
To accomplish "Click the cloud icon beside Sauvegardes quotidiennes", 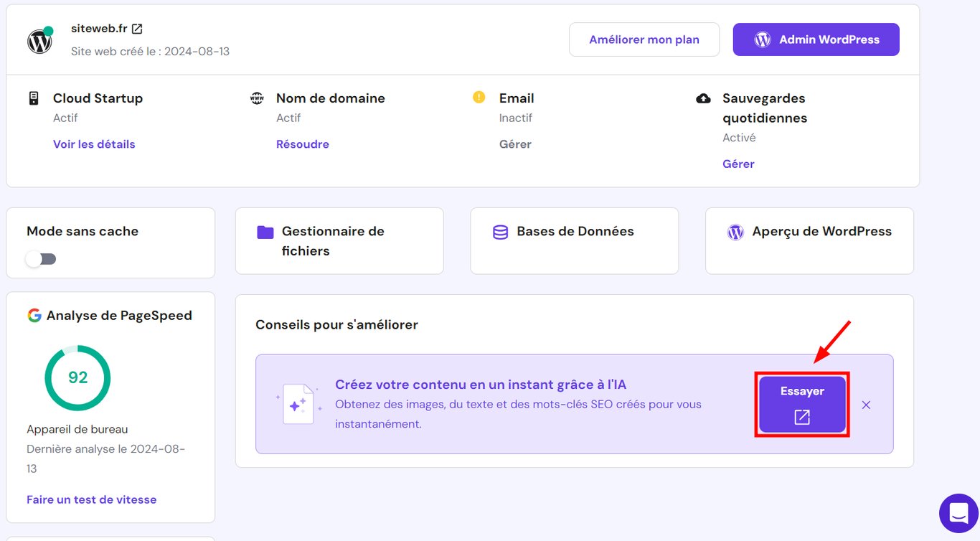I will [x=703, y=97].
